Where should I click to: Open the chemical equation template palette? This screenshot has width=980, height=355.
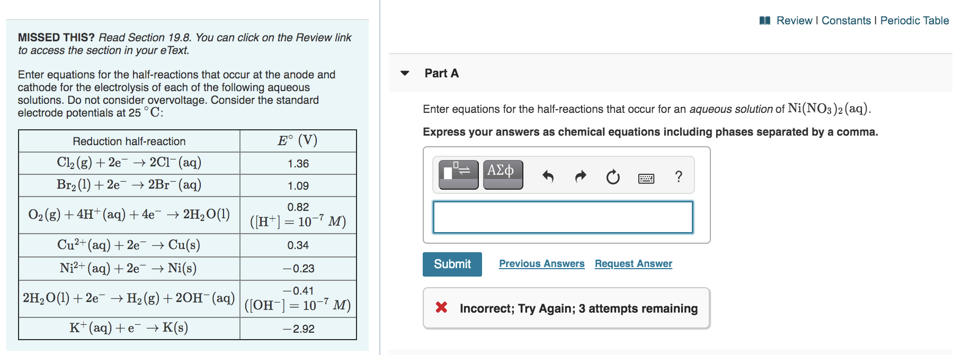tap(457, 174)
